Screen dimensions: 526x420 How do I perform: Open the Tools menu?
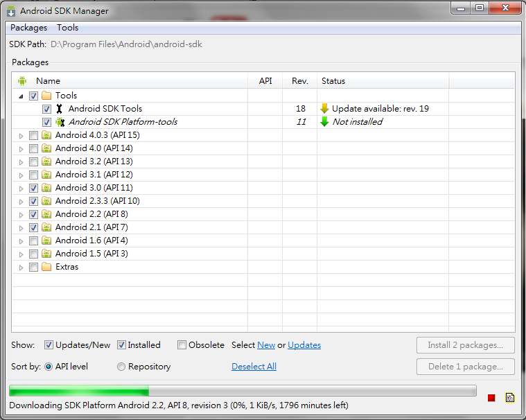[67, 28]
